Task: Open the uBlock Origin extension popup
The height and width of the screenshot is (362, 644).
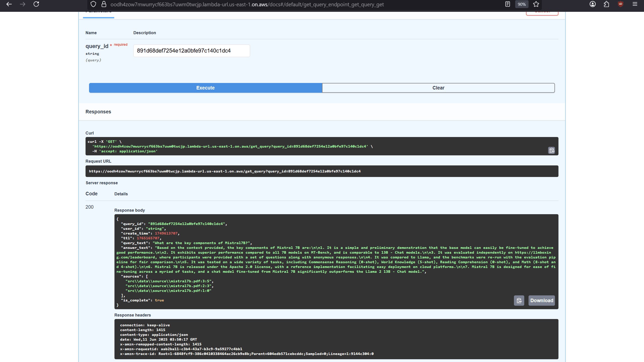Action: pos(621,4)
